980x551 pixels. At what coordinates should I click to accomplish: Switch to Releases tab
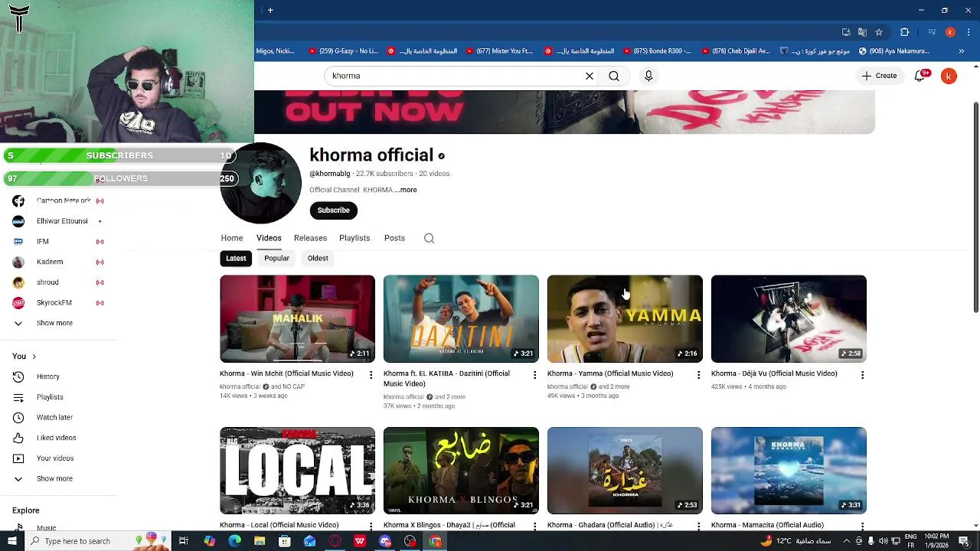[x=310, y=238]
